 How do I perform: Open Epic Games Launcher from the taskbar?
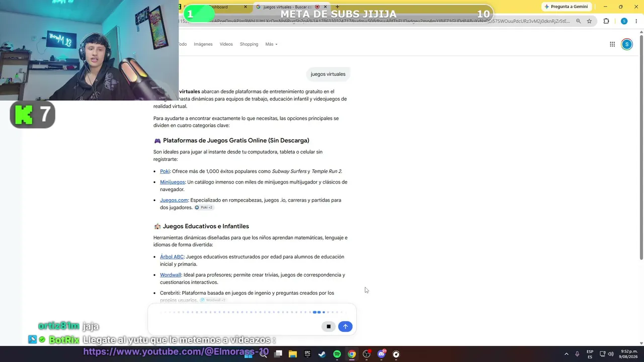tap(307, 354)
